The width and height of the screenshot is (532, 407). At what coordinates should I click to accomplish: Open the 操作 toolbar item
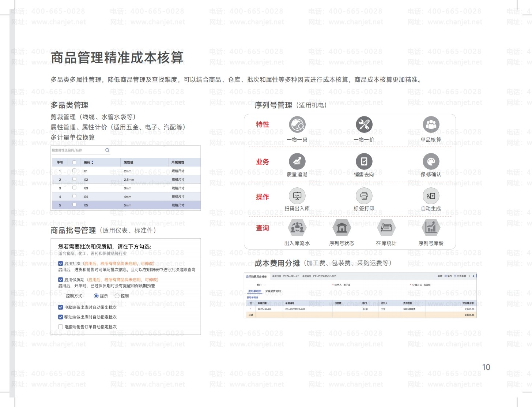click(448, 276)
